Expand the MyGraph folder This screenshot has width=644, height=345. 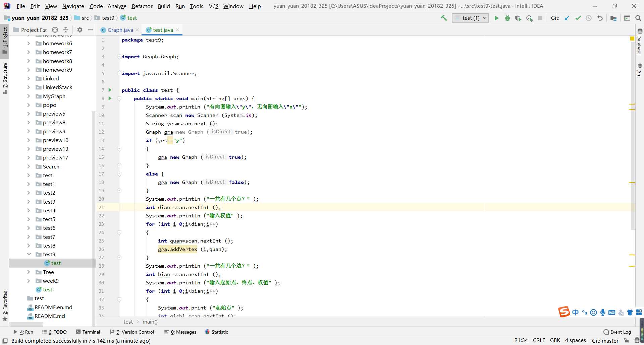click(x=29, y=96)
